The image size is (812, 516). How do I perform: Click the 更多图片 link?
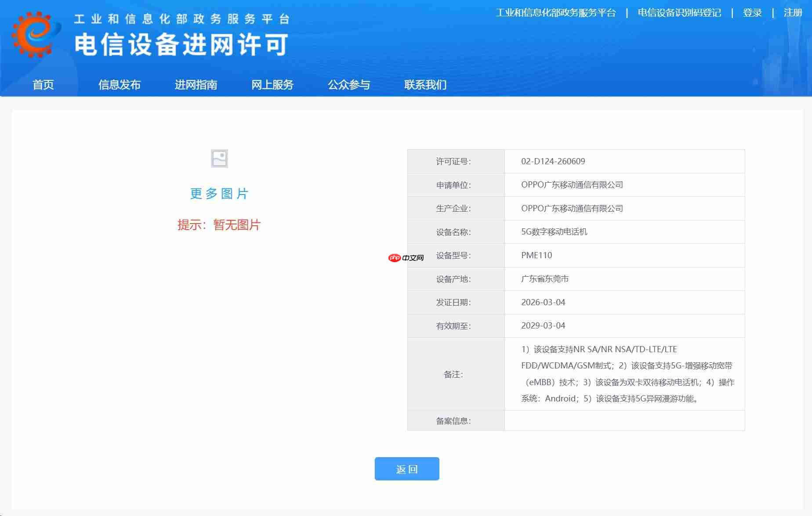219,194
